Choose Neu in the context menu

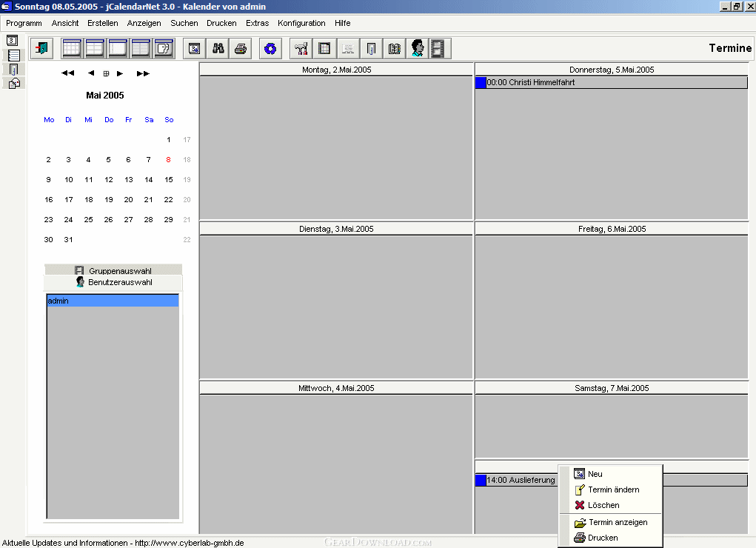610,474
